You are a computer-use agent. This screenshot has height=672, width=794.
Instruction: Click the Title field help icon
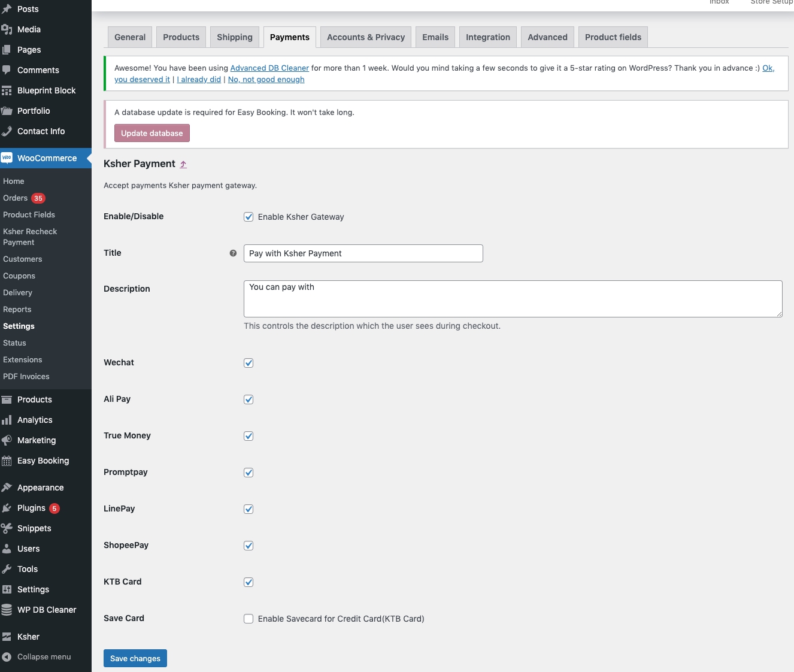click(233, 253)
